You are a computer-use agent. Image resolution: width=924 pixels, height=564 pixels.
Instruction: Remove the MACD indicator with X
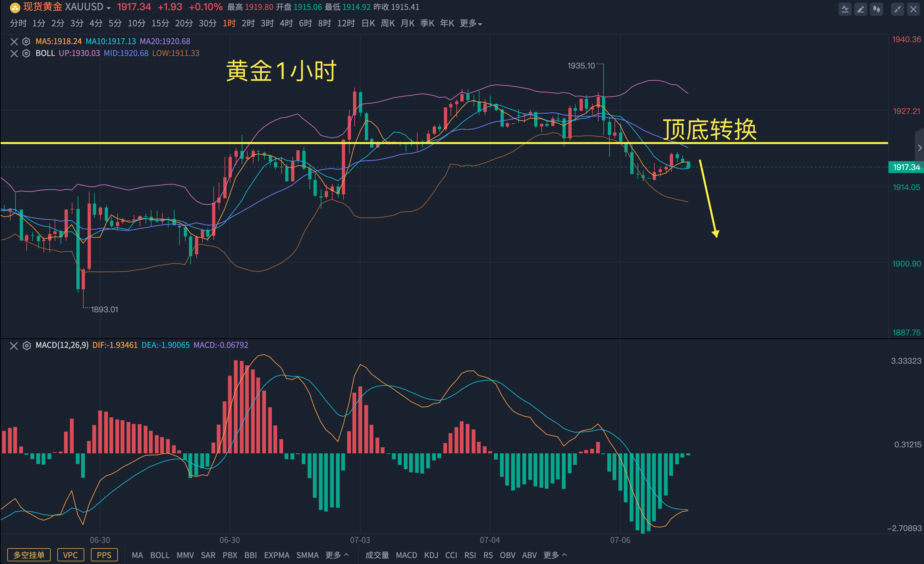click(14, 345)
